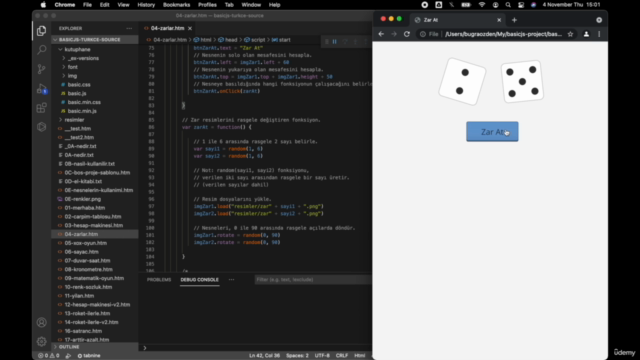This screenshot has width=640, height=360.
Task: Click the tabnine status bar item
Action: (x=89, y=356)
